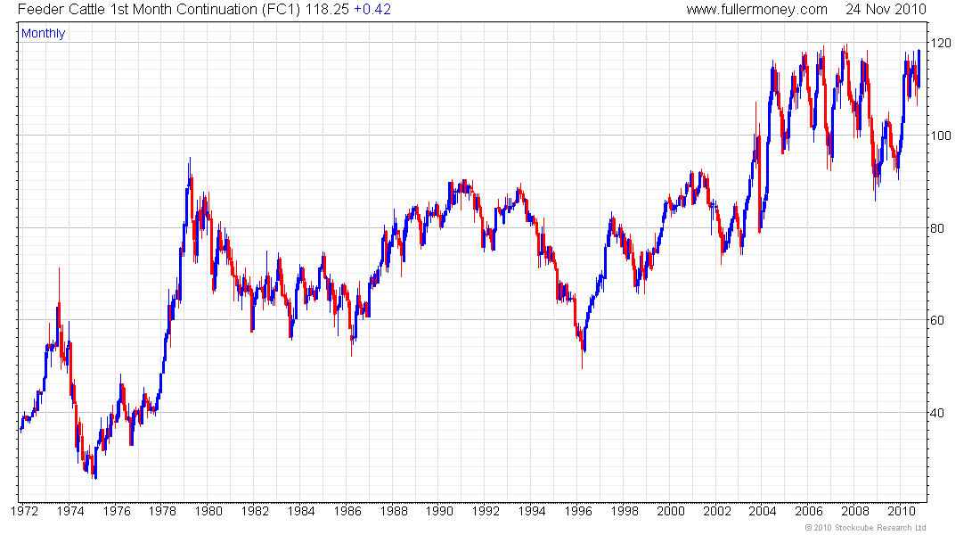
Task: Click the 1988 year label
Action: click(x=394, y=511)
